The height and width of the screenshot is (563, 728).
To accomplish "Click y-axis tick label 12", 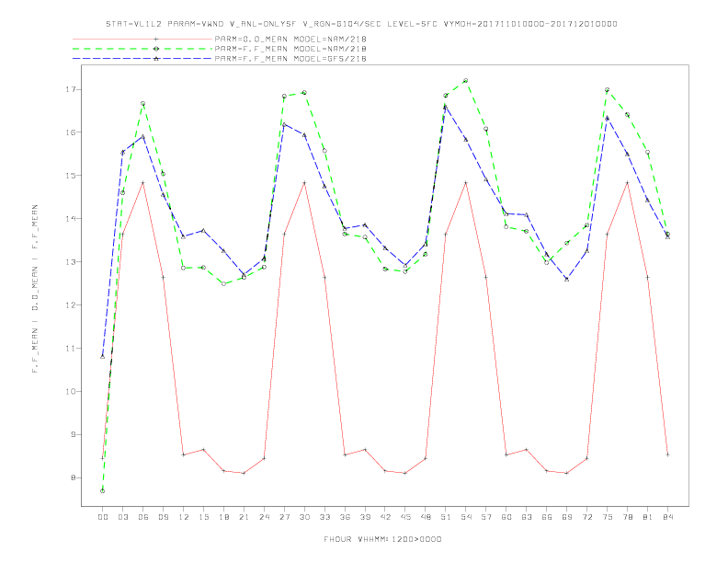I will 71,305.
